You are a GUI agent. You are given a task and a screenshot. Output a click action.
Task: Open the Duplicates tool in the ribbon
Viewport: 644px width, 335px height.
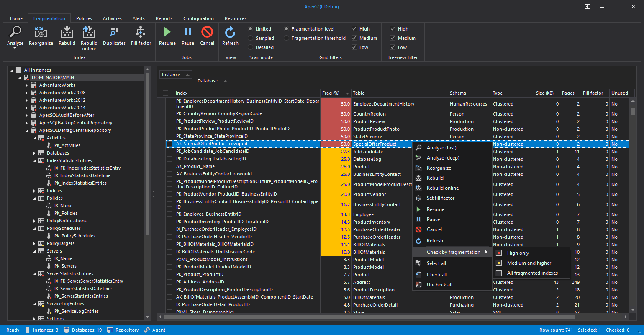(114, 33)
